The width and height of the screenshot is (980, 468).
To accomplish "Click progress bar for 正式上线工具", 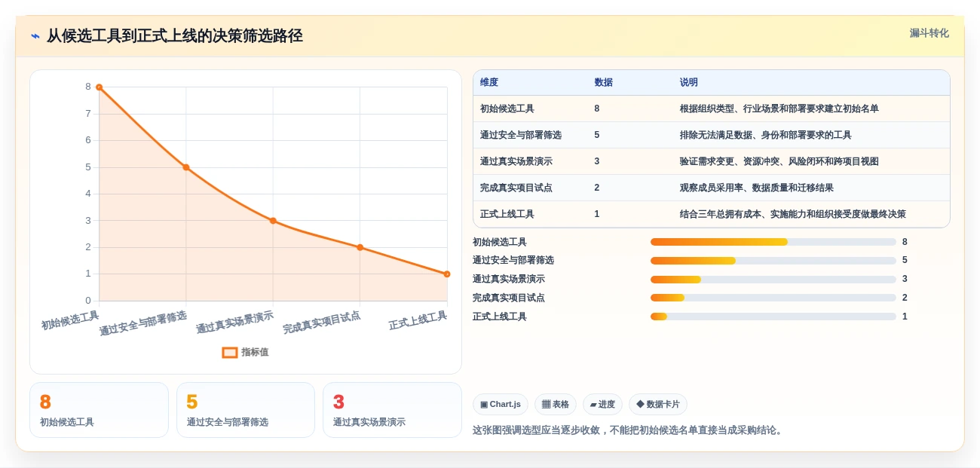I will click(x=773, y=317).
